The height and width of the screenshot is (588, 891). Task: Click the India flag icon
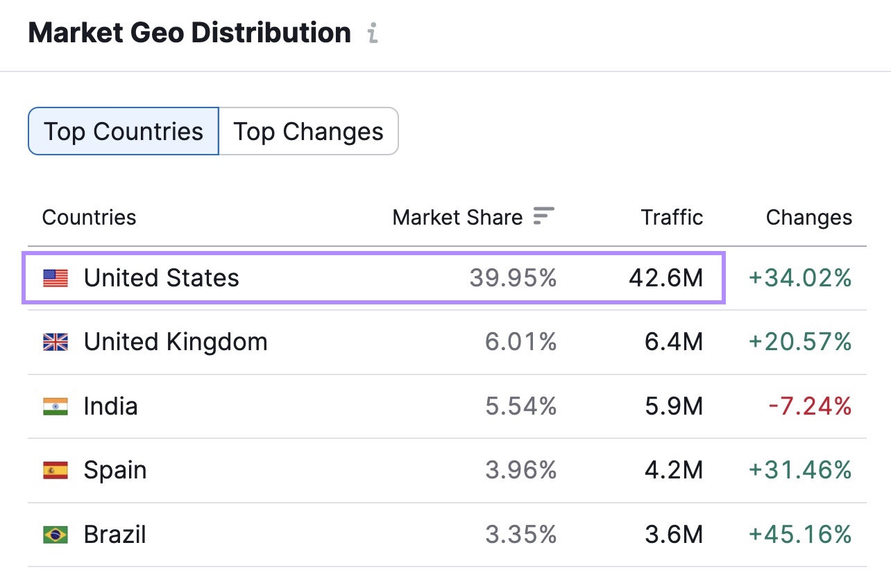[x=56, y=406]
